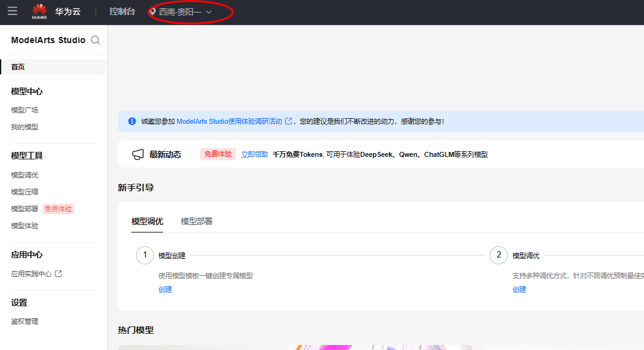Click the blue info icon in notice banner

click(x=132, y=121)
